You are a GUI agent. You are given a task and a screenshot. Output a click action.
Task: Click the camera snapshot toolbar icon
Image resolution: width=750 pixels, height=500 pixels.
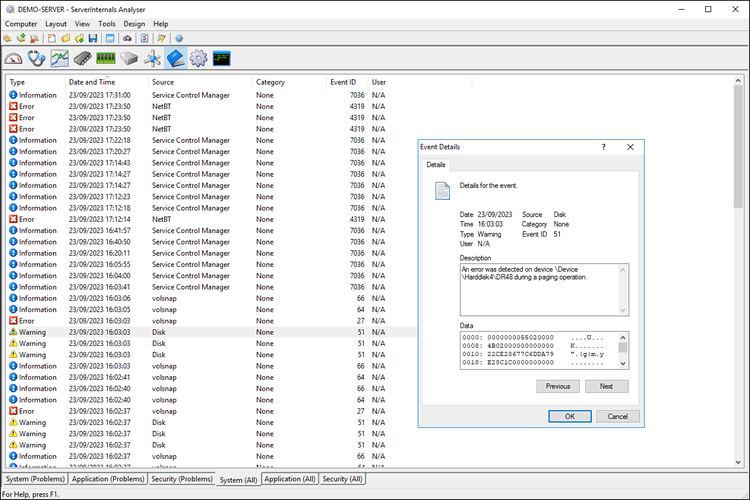click(x=127, y=38)
